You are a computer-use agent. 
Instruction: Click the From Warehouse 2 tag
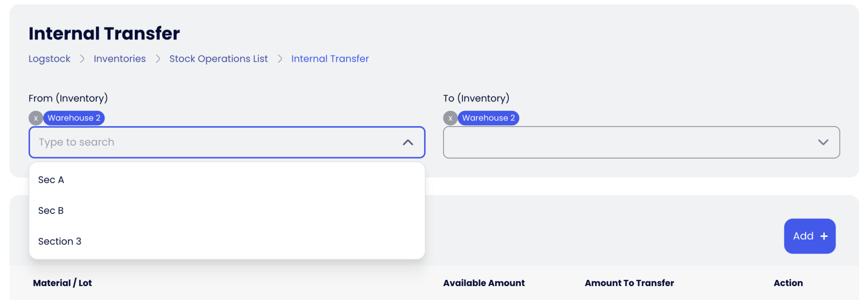coord(74,118)
